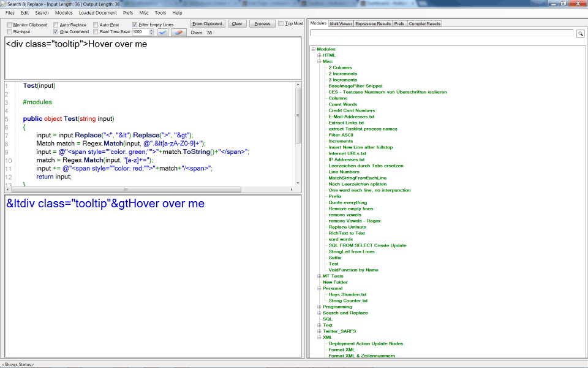Click the blue checkmark apply button
The image size is (588, 368).
point(163,33)
